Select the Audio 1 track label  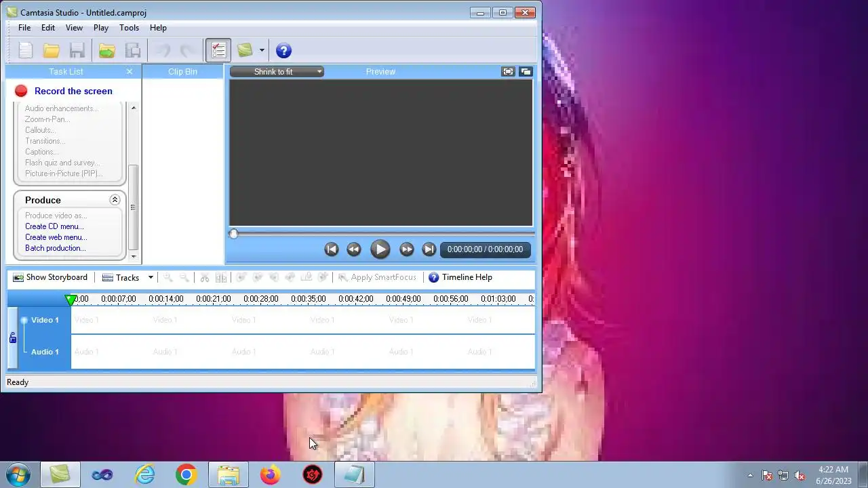(45, 352)
